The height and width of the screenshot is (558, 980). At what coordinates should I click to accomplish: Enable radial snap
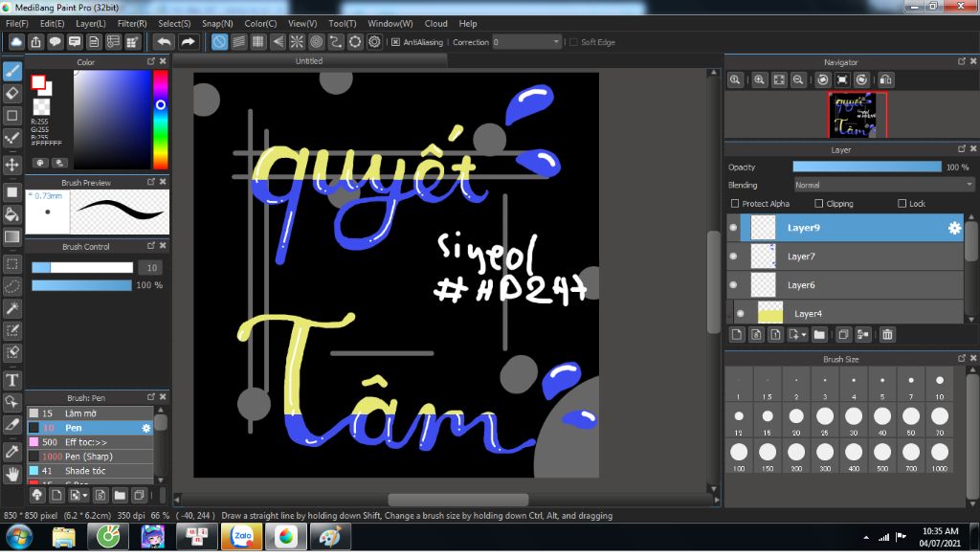pos(297,42)
